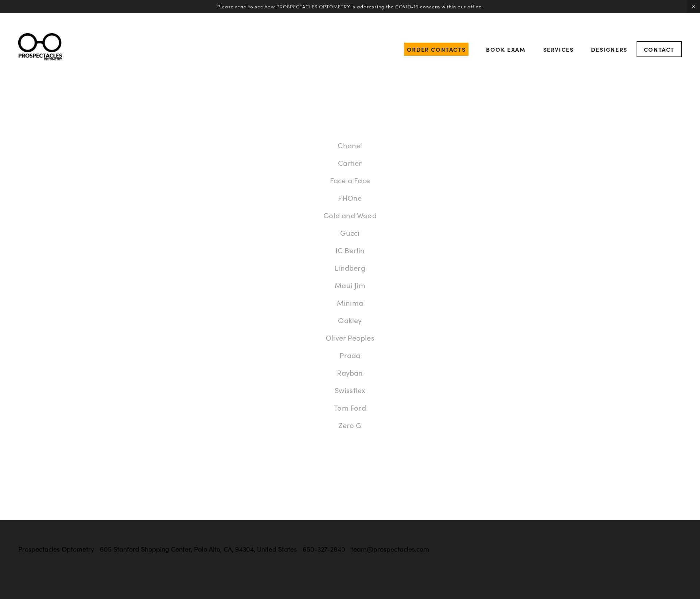Open the Designers menu item
Image resolution: width=700 pixels, height=599 pixels.
point(609,50)
